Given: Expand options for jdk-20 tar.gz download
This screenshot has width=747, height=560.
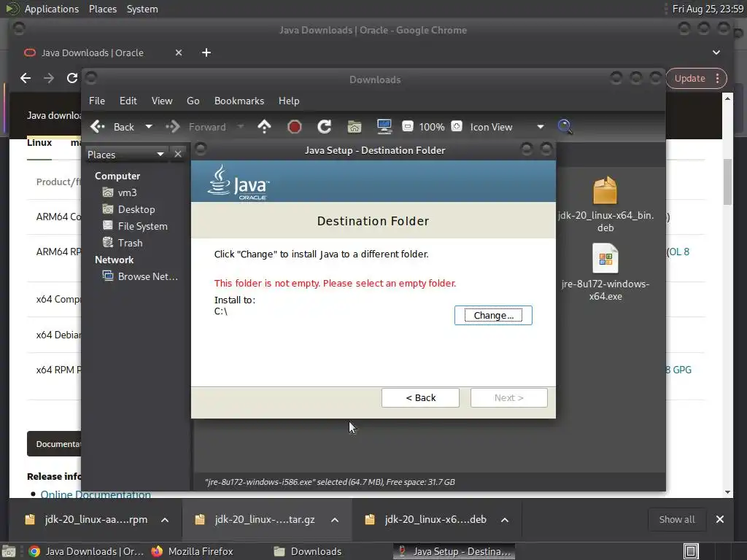Looking at the screenshot, I should 335,519.
